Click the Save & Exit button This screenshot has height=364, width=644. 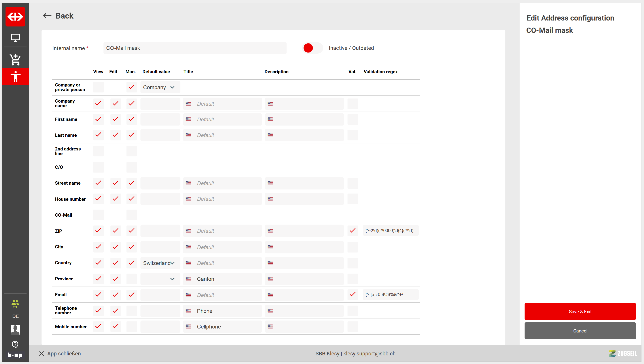point(580,311)
